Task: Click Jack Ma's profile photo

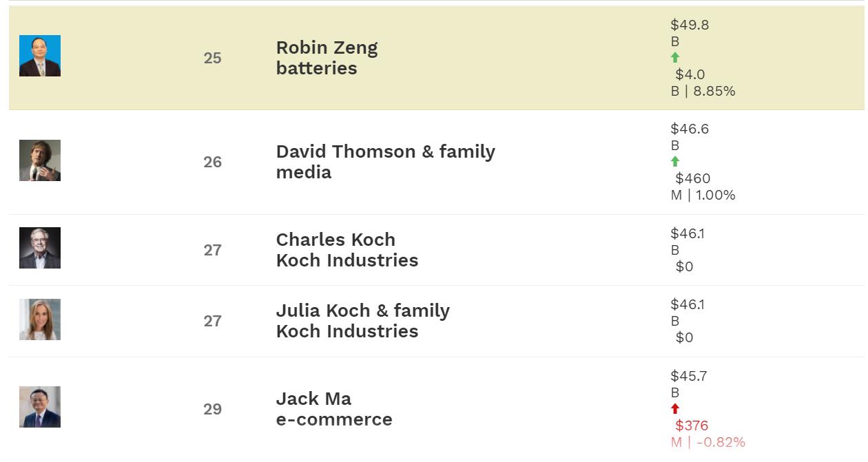Action: pos(40,407)
